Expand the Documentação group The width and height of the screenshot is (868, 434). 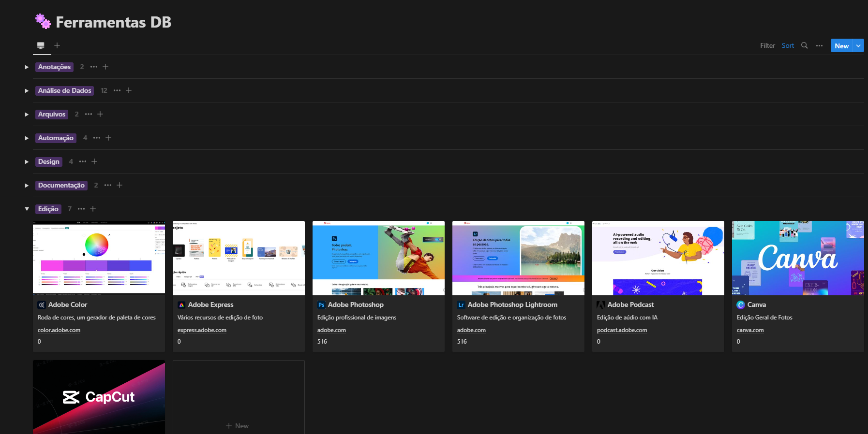tap(27, 186)
